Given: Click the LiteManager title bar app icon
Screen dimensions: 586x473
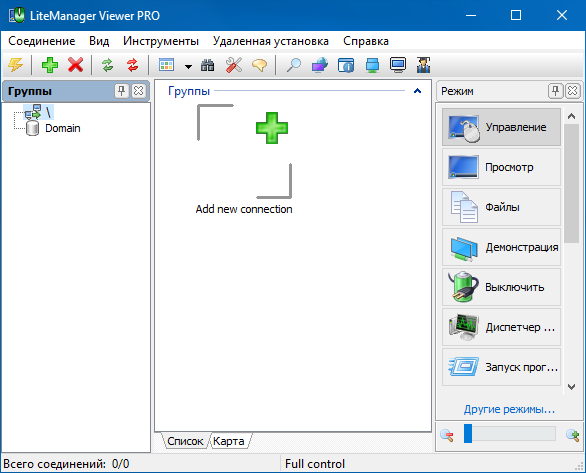Looking at the screenshot, I should coord(17,15).
